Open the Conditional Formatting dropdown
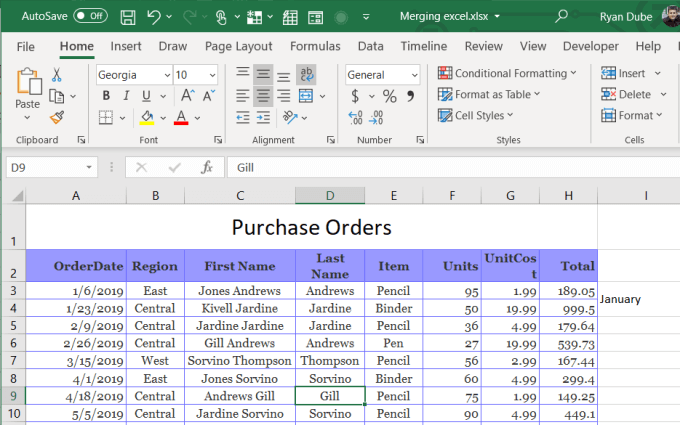Screen dimensions: 680x425 click(x=507, y=73)
